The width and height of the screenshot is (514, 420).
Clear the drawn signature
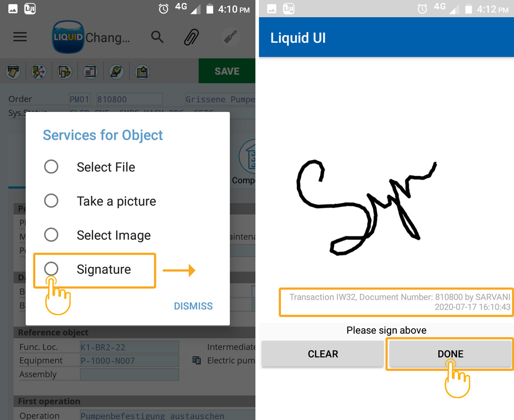[323, 354]
